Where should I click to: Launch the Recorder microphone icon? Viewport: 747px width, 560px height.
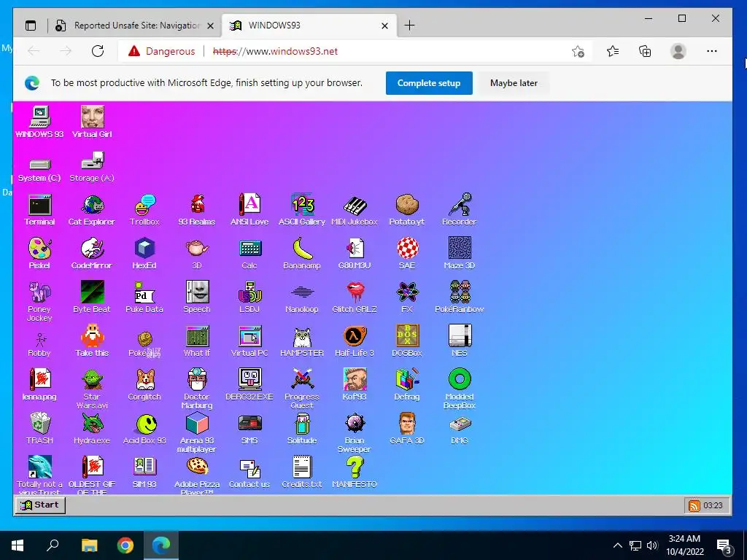(x=460, y=209)
